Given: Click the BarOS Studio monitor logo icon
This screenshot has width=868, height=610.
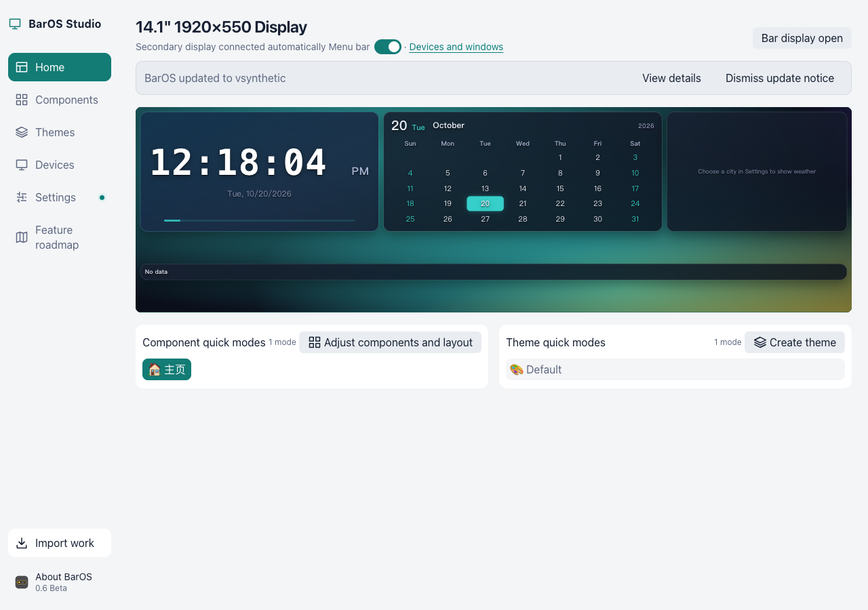Looking at the screenshot, I should point(15,24).
